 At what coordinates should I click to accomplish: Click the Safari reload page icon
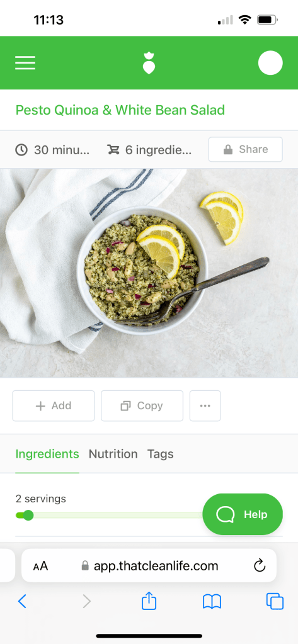click(x=260, y=566)
